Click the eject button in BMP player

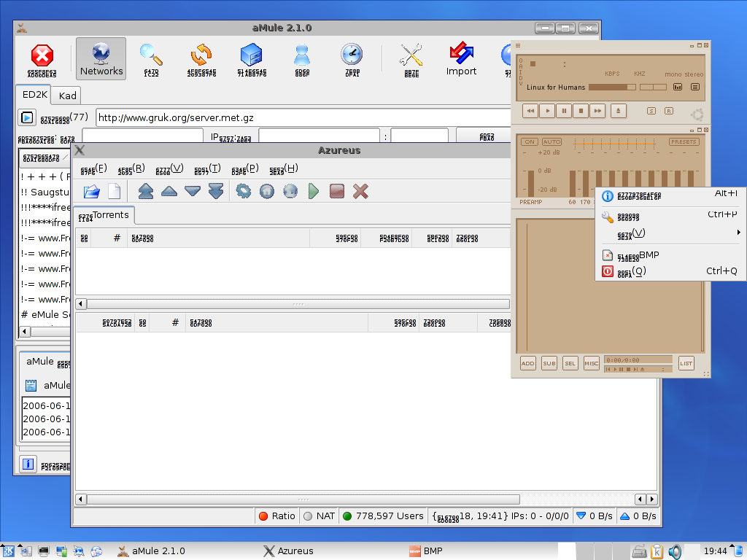pyautogui.click(x=619, y=111)
